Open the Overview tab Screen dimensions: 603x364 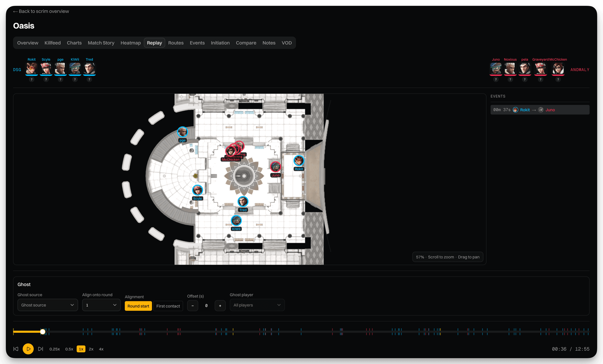pyautogui.click(x=28, y=43)
